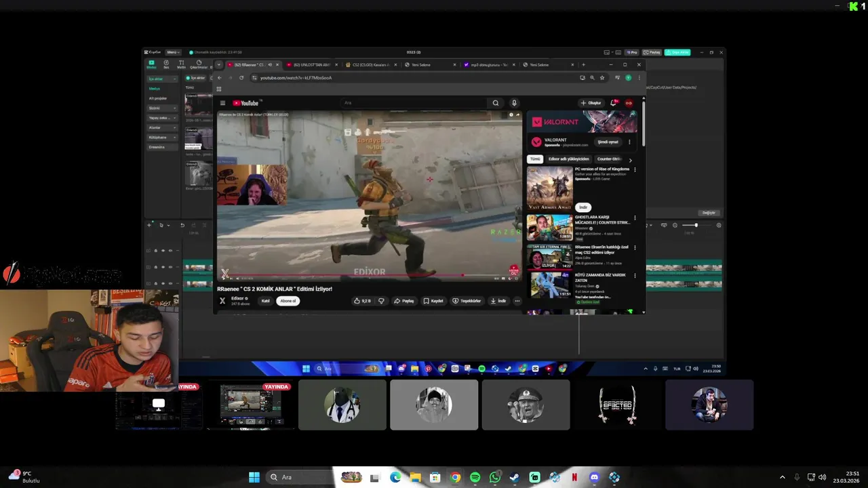Expand Yapay zeka section in CapCut
Image resolution: width=868 pixels, height=488 pixels.
coord(176,118)
